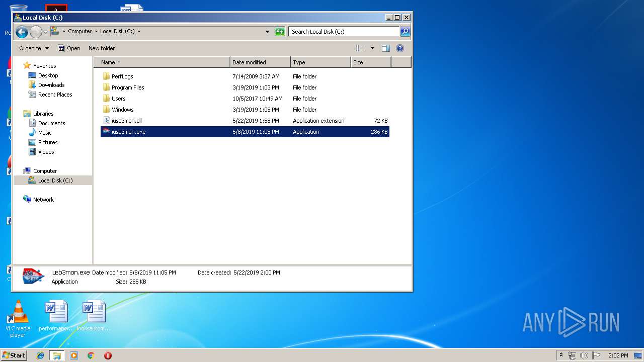
Task: Click 5/22/2019 1:58 PM date cell
Action: [x=256, y=121]
